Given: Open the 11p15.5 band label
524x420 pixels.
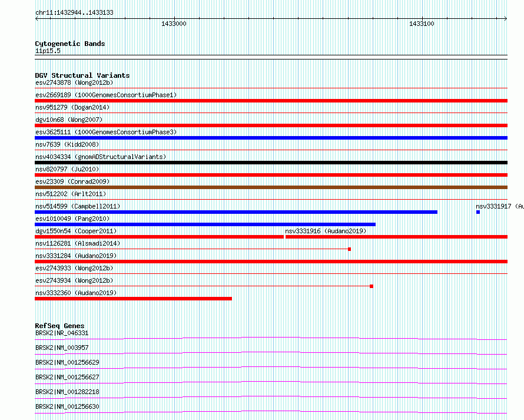Looking at the screenshot, I should tap(48, 51).
